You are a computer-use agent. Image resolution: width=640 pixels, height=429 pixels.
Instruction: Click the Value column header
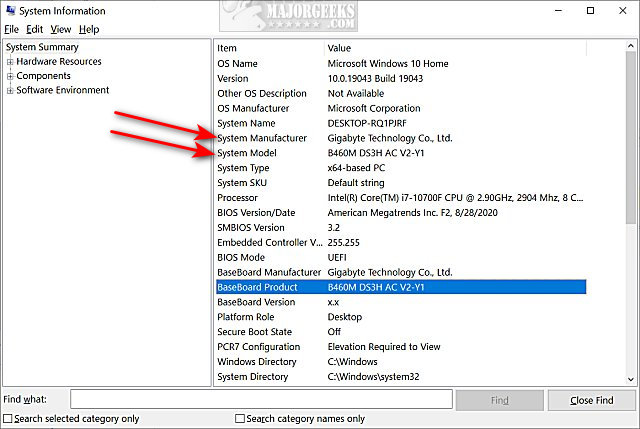[x=456, y=48]
